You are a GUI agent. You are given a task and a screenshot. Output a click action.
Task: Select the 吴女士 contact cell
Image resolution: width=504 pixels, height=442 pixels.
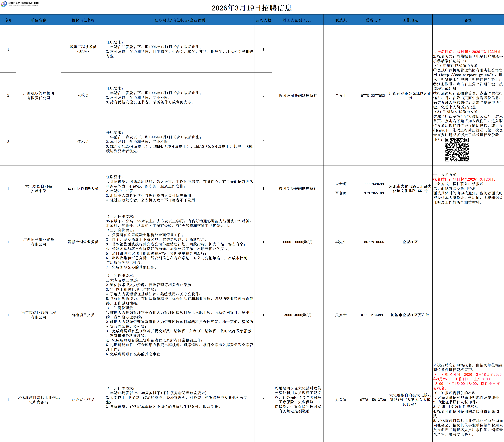coord(341,315)
